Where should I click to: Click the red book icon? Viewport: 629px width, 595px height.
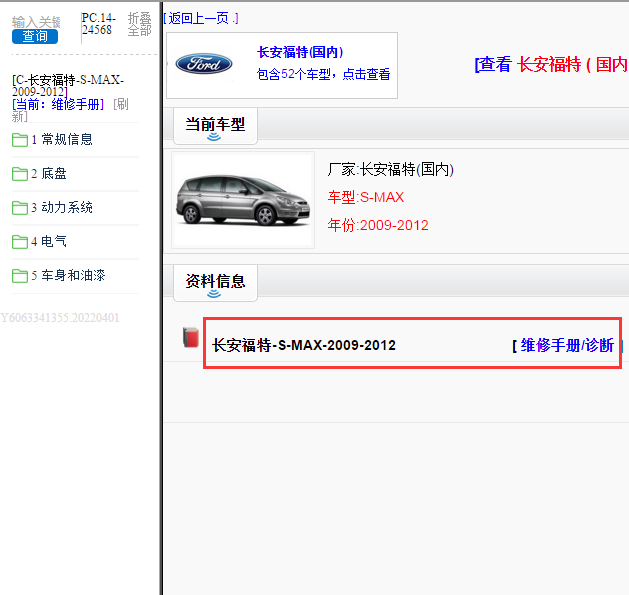point(191,337)
